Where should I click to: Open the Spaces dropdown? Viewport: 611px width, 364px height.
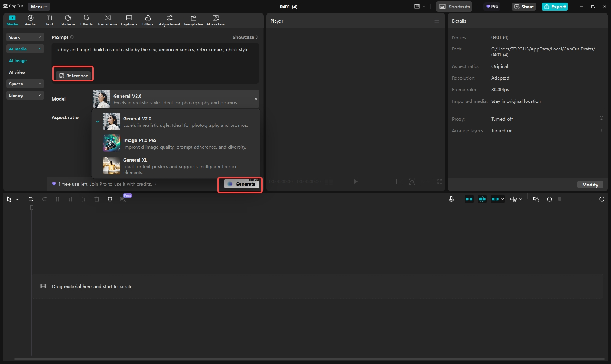[x=25, y=84]
